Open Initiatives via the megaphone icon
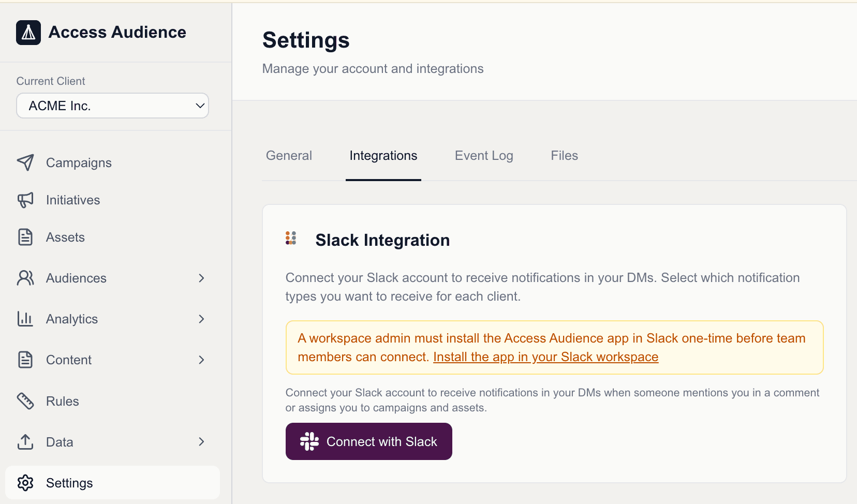Screen dimensions: 857x504 point(26,200)
